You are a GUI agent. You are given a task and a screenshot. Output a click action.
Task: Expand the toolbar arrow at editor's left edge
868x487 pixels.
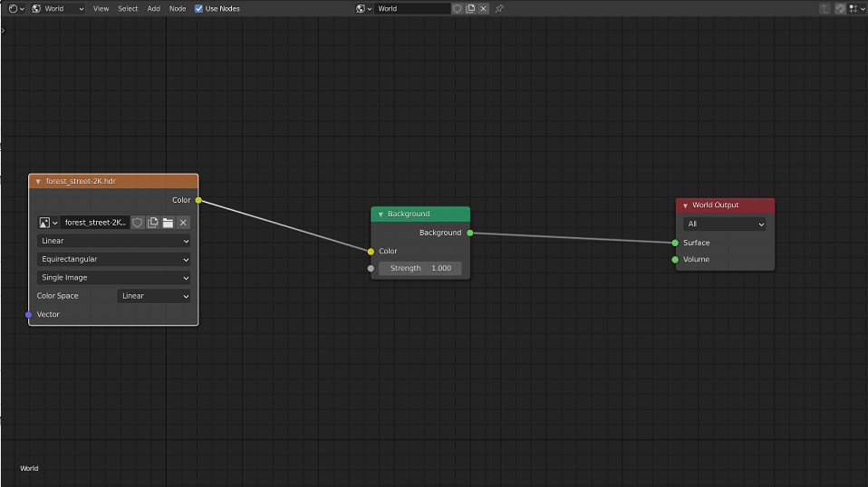click(3, 31)
